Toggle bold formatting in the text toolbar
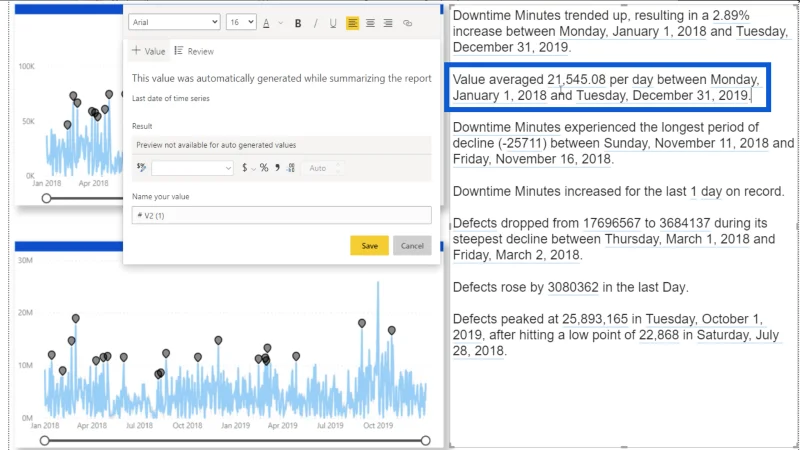The height and width of the screenshot is (450, 800). click(298, 23)
